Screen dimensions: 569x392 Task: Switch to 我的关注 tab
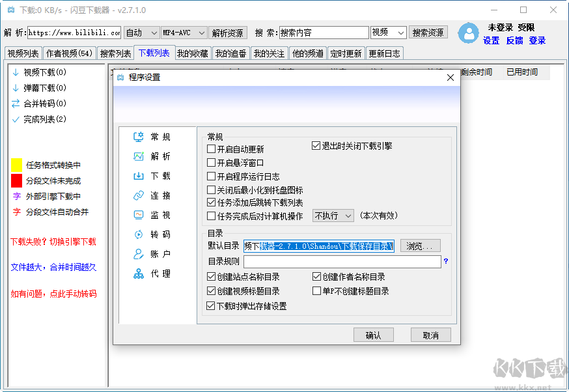click(x=270, y=53)
